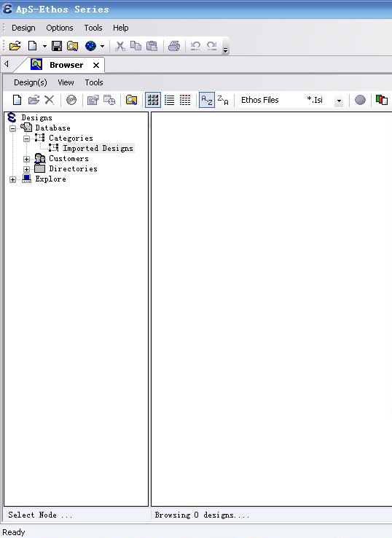
Task: Click the Cut scissors icon
Action: (119, 46)
